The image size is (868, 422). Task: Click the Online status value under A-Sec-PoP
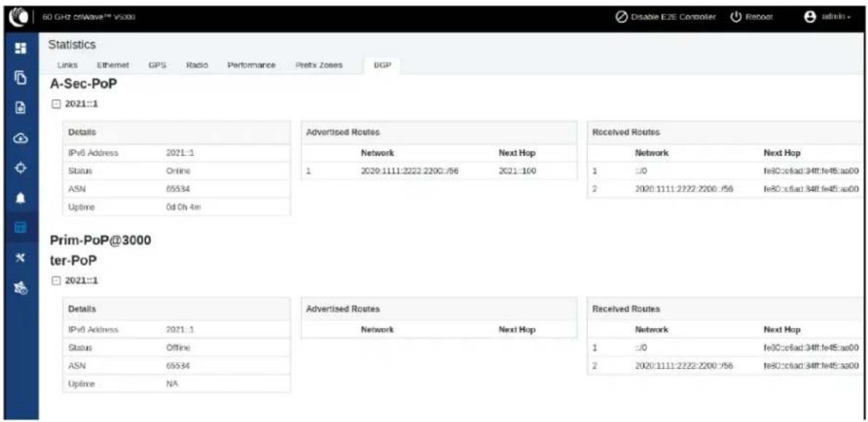[178, 171]
